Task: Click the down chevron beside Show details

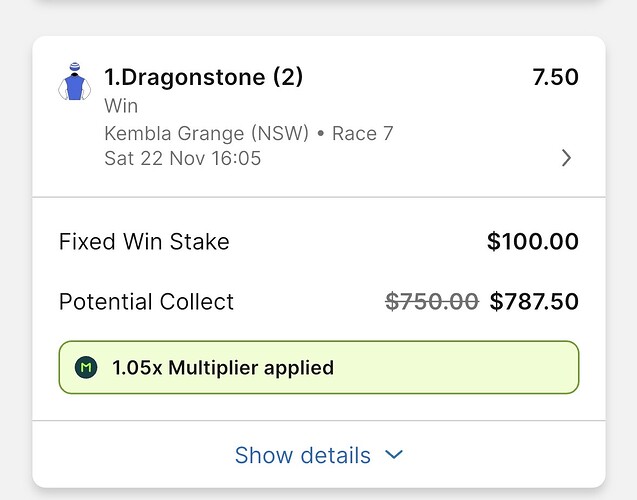Action: [x=394, y=455]
